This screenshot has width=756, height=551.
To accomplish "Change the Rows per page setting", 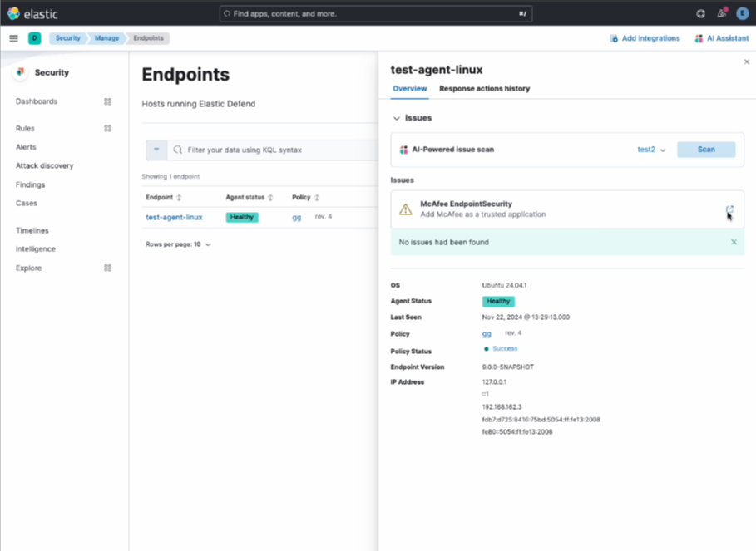I will [178, 244].
